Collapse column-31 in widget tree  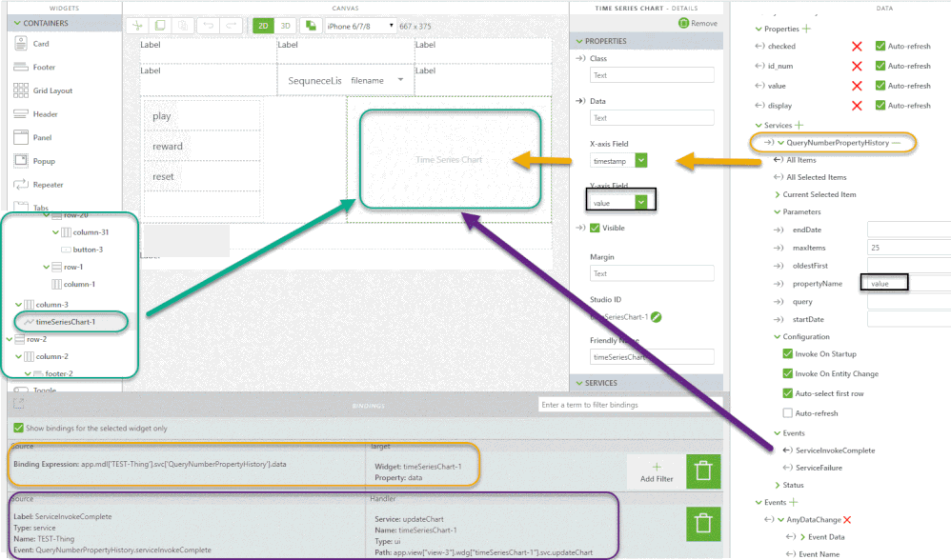pyautogui.click(x=56, y=232)
